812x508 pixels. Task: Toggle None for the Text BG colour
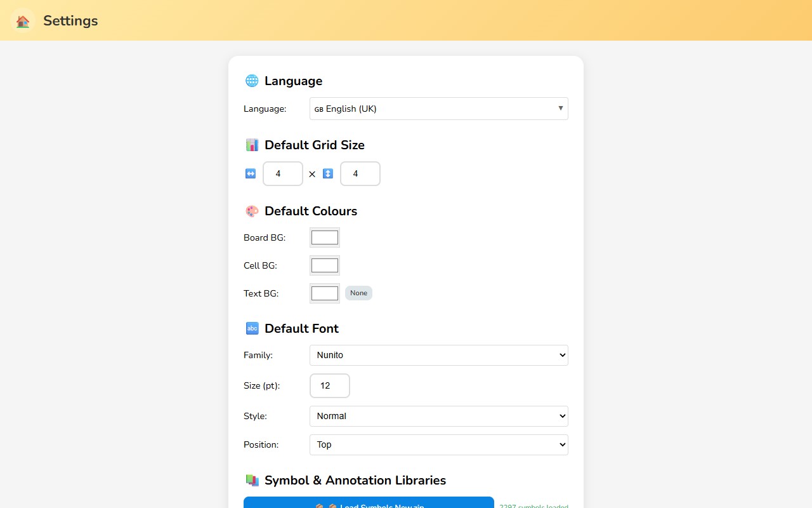[x=358, y=293]
